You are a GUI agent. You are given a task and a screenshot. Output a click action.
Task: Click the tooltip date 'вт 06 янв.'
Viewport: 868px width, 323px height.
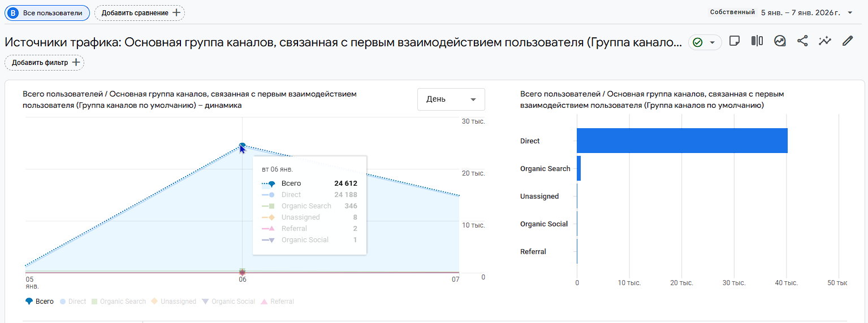(x=278, y=169)
